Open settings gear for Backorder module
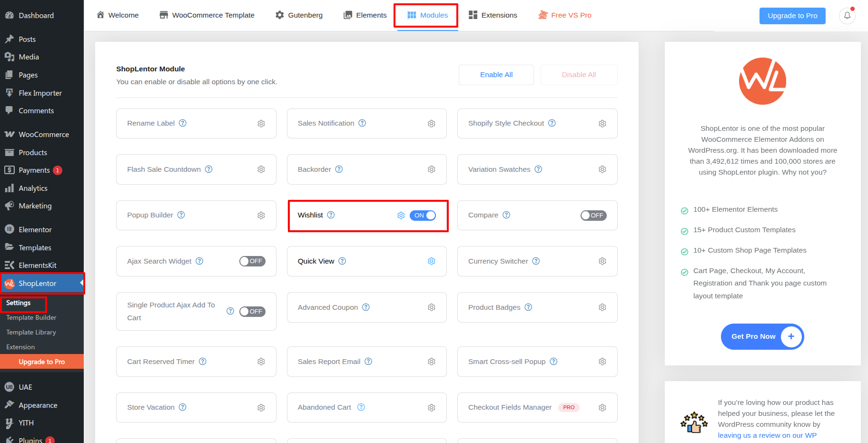The image size is (868, 443). (x=432, y=169)
